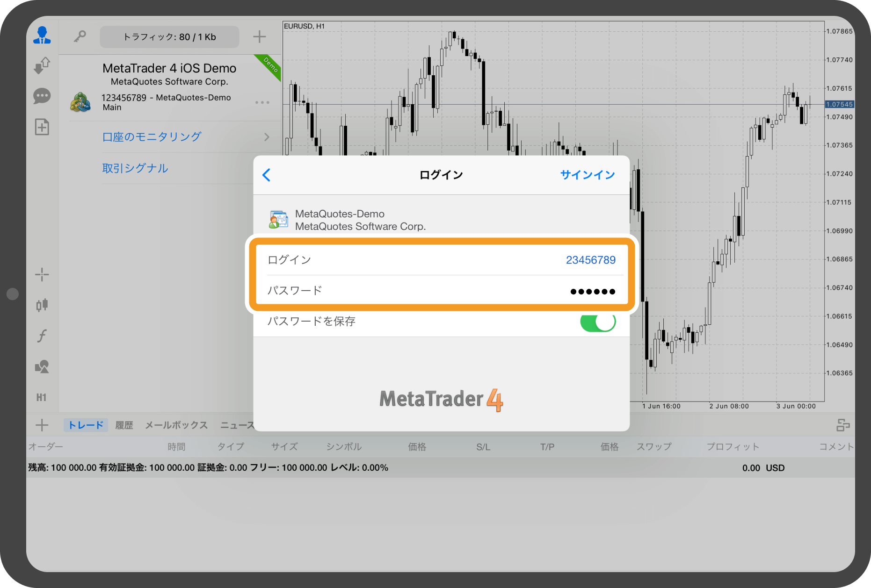Switch to the メールボックス tab
This screenshot has width=871, height=588.
tap(176, 425)
